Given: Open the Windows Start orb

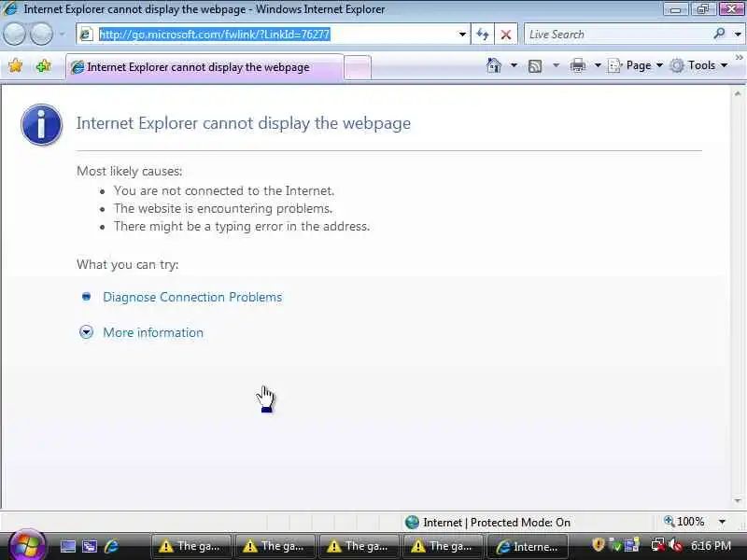Looking at the screenshot, I should pyautogui.click(x=27, y=545).
